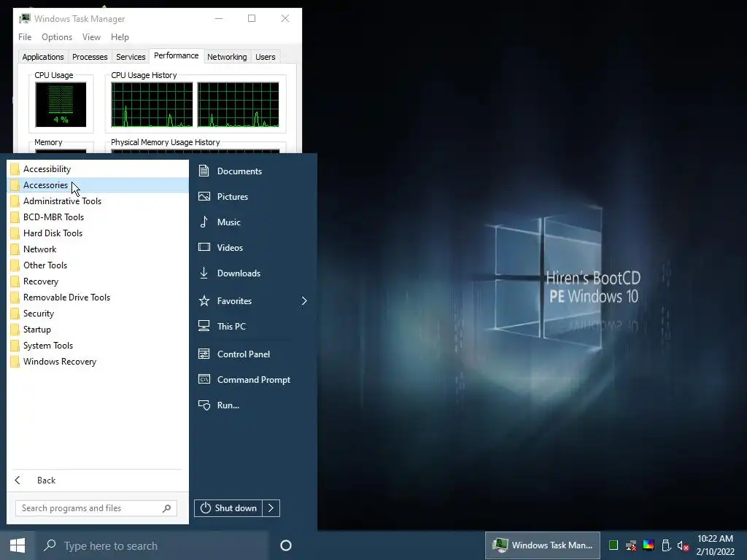The height and width of the screenshot is (560, 747).
Task: Click the Videos film icon
Action: coord(204,247)
